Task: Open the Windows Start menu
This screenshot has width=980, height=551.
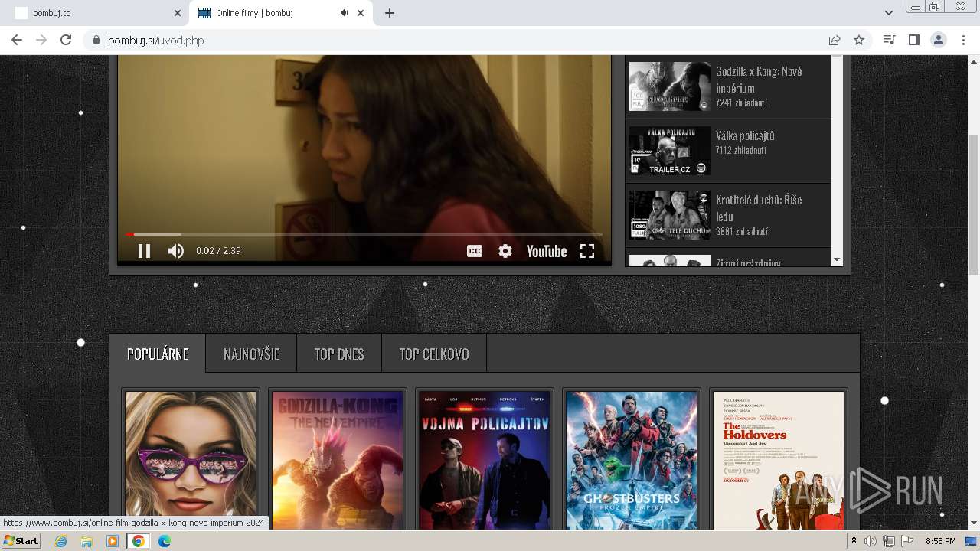Action: click(x=21, y=541)
